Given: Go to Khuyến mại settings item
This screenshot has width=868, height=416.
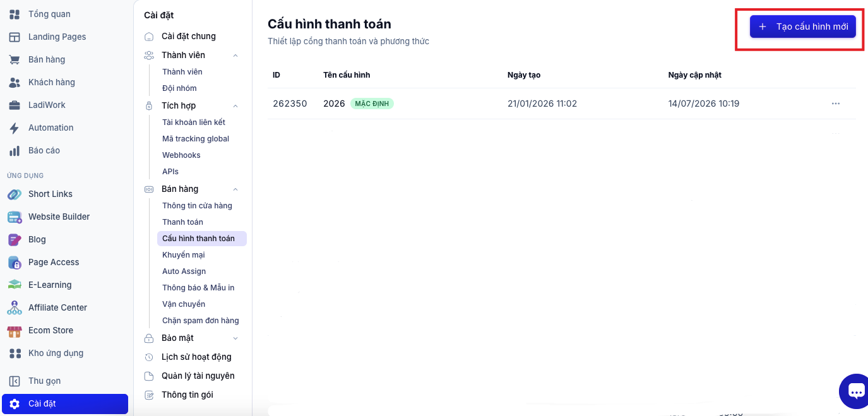Looking at the screenshot, I should [x=184, y=255].
